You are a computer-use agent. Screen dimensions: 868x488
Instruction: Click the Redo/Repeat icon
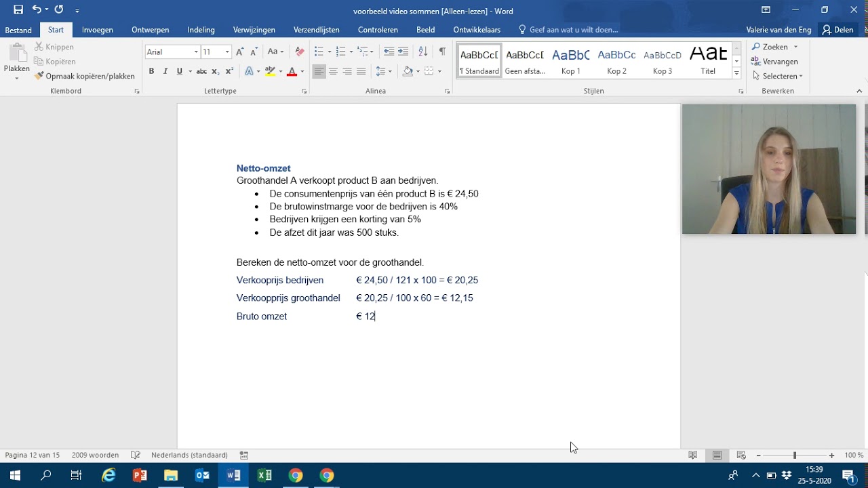pyautogui.click(x=59, y=9)
